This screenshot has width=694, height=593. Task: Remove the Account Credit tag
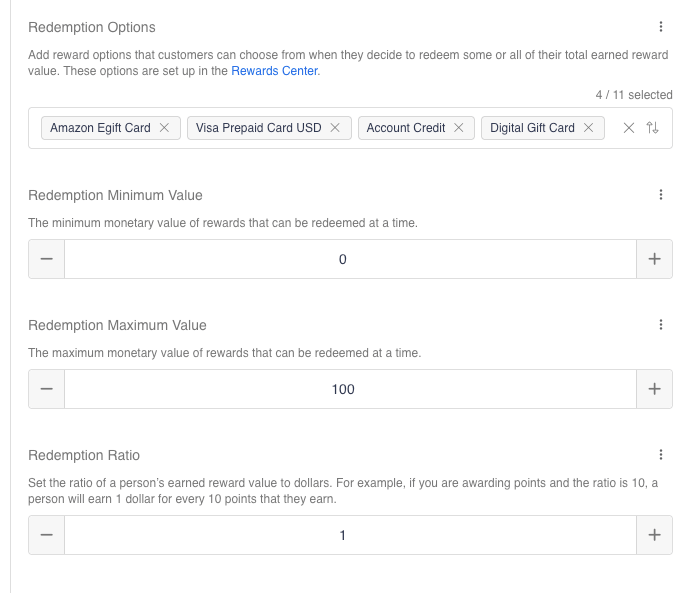tap(459, 128)
